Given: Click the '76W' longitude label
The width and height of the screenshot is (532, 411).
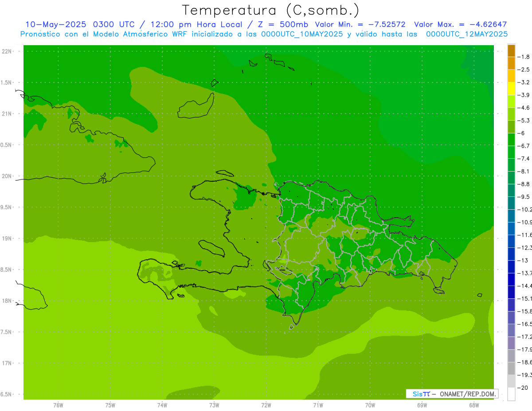Looking at the screenshot, I should coord(58,405).
